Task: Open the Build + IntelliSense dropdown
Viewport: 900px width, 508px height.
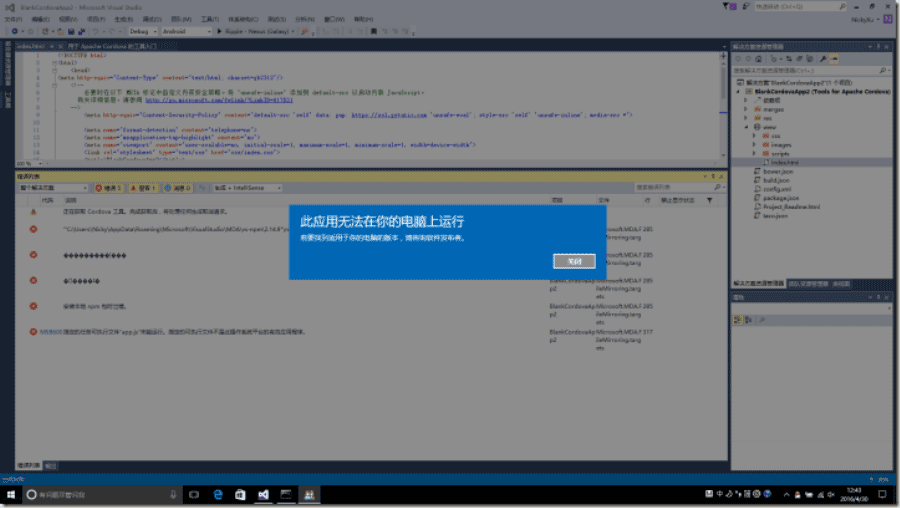Action: tap(247, 188)
